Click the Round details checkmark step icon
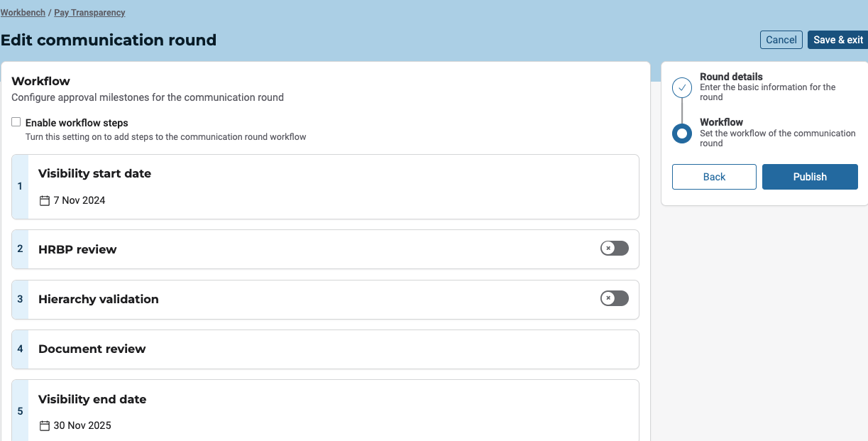The height and width of the screenshot is (441, 868). (x=682, y=87)
